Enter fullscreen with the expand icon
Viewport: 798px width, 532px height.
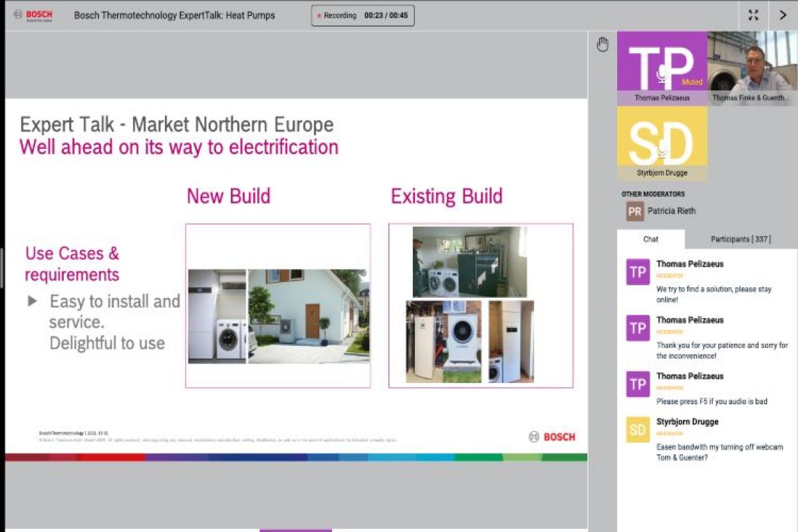753,15
